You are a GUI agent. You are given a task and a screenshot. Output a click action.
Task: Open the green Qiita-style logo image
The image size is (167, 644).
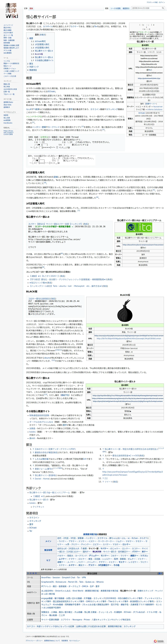pyautogui.click(x=139, y=227)
